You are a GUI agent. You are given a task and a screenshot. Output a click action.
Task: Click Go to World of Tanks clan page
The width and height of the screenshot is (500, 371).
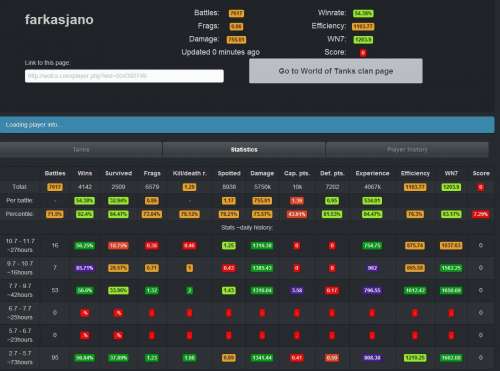tap(336, 71)
